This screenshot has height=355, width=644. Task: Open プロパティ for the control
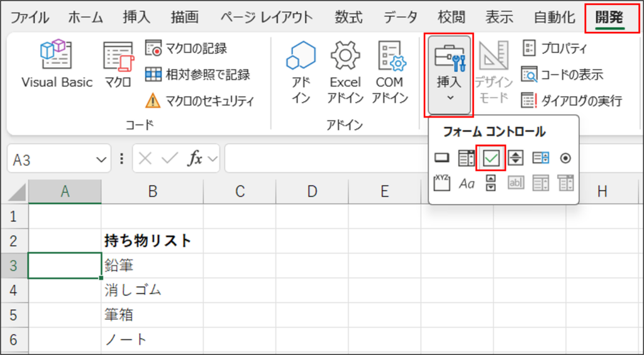pyautogui.click(x=555, y=48)
